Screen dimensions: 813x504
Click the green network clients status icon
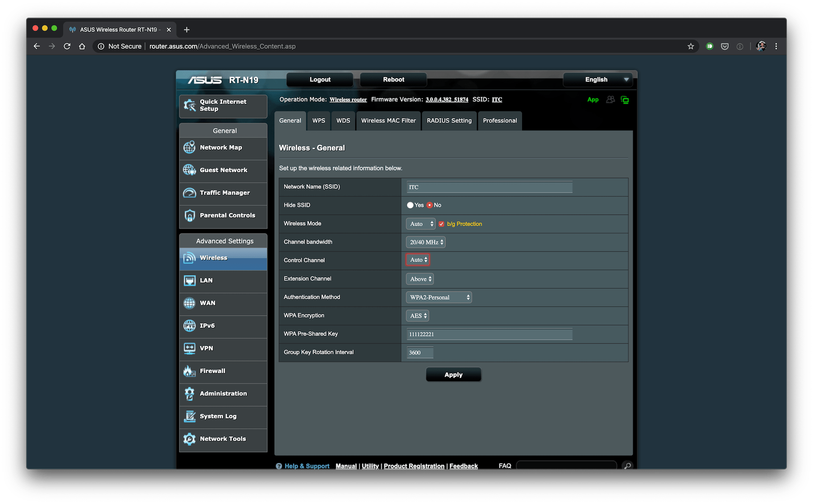[625, 100]
